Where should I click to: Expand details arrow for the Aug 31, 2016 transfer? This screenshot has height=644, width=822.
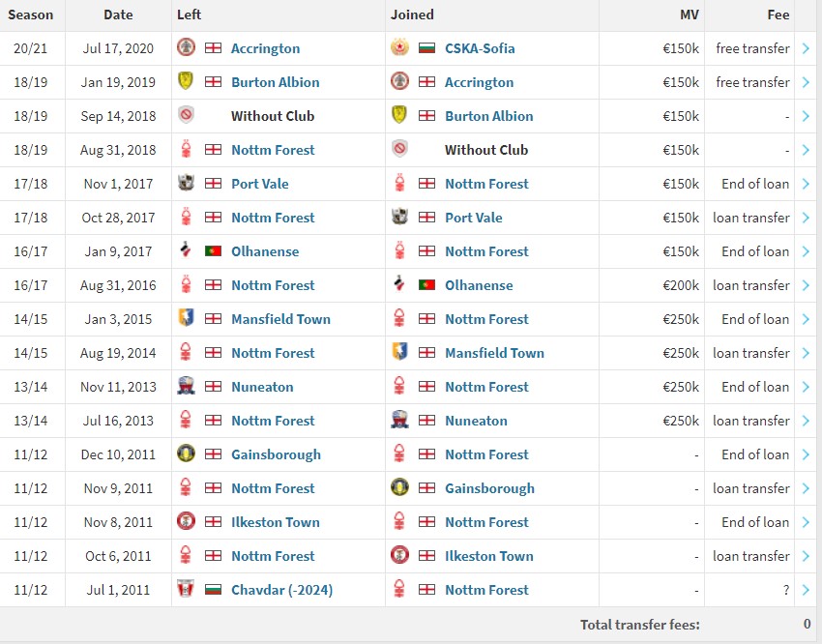(806, 285)
